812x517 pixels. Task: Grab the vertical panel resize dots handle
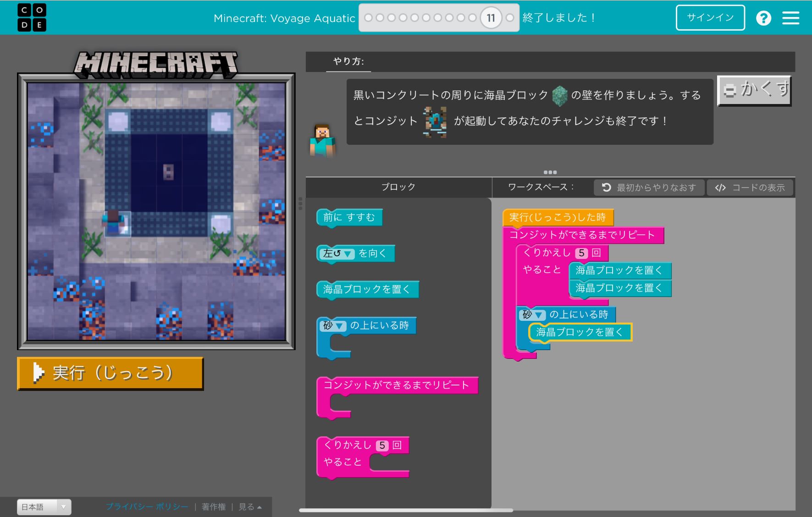coord(300,203)
